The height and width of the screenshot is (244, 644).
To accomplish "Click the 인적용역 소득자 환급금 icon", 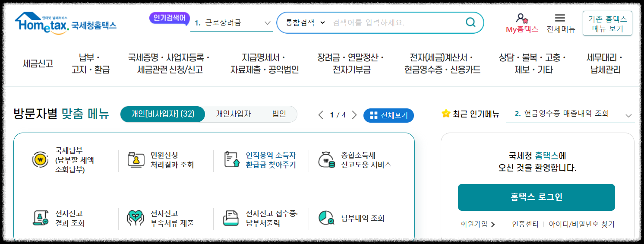I will [x=231, y=160].
